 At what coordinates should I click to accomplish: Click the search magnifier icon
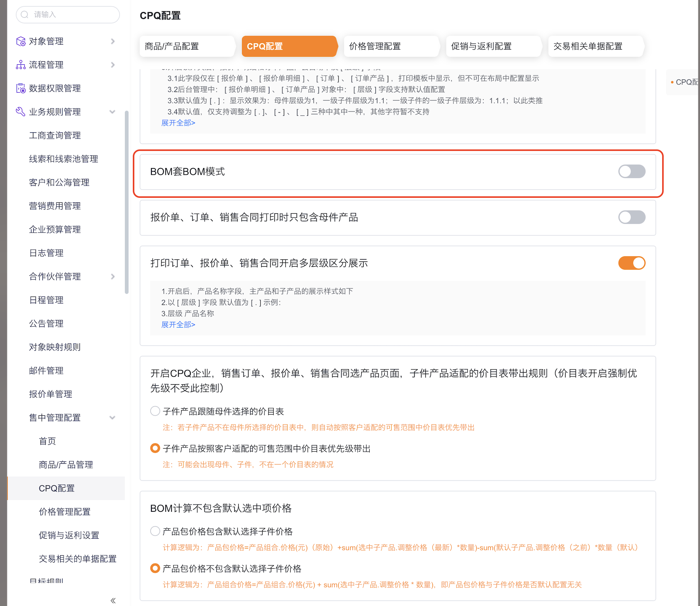(25, 15)
